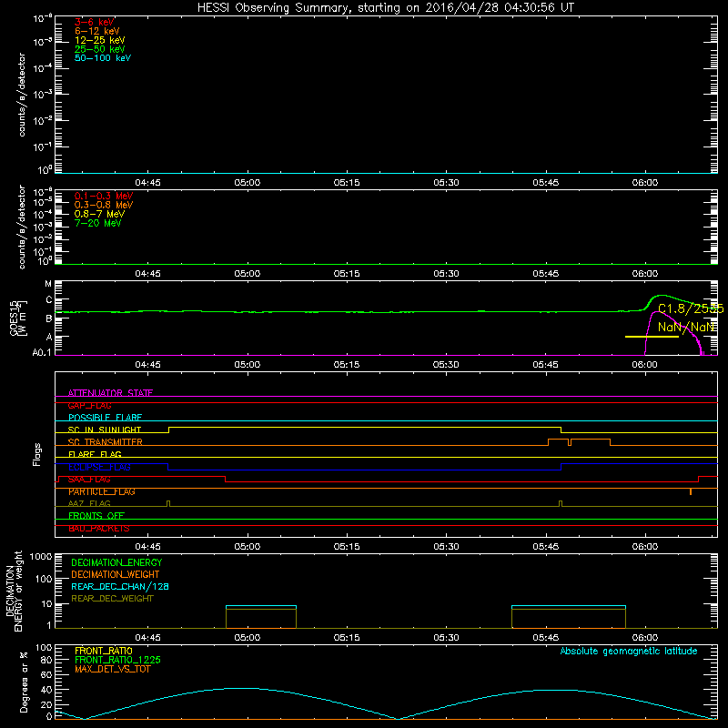Click the 0.1-0.3 MeV legend label
This screenshot has height=728, width=728.
pyautogui.click(x=104, y=197)
